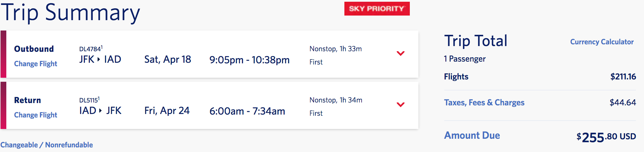Open the Currency Calculator link
The height and width of the screenshot is (152, 644).
[602, 42]
